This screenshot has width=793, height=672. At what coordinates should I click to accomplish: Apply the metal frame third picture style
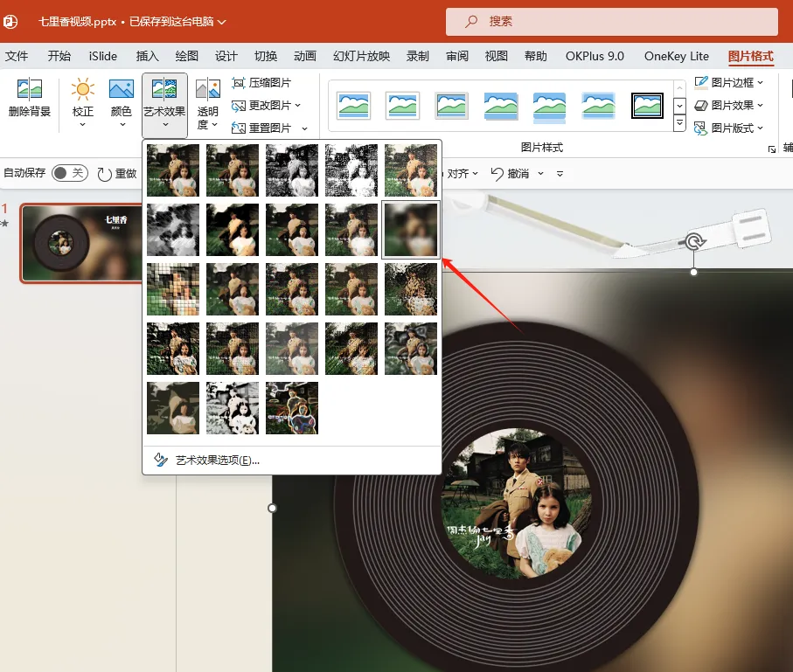[x=452, y=105]
